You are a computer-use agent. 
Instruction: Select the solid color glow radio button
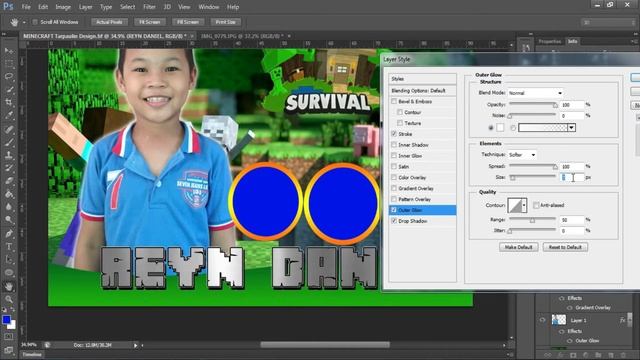tap(491, 128)
